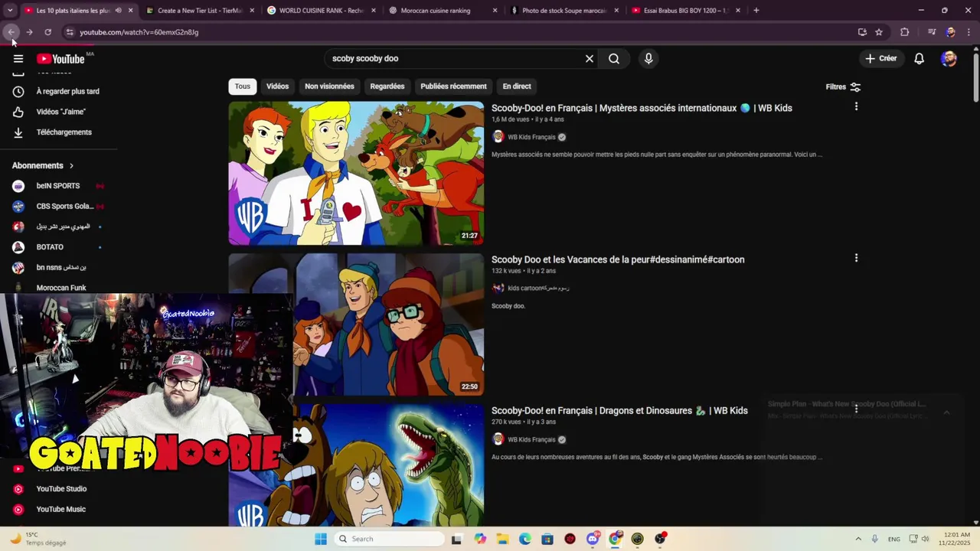Open Scooby-Doo Dragons et Dinosaures video title
Screen dimensions: 980x551
pyautogui.click(x=619, y=411)
